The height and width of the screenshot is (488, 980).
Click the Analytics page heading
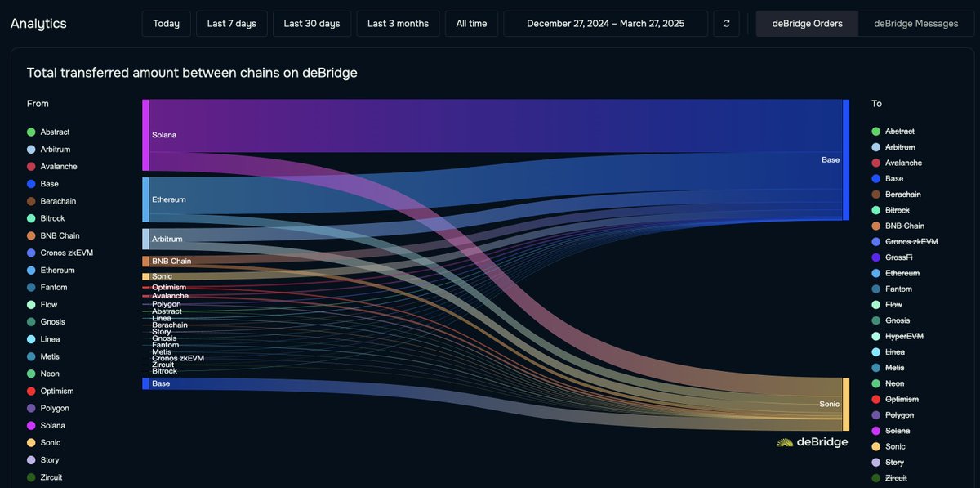click(38, 24)
